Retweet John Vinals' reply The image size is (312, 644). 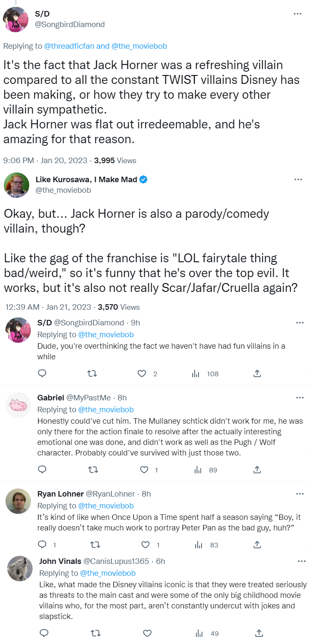[x=96, y=633]
